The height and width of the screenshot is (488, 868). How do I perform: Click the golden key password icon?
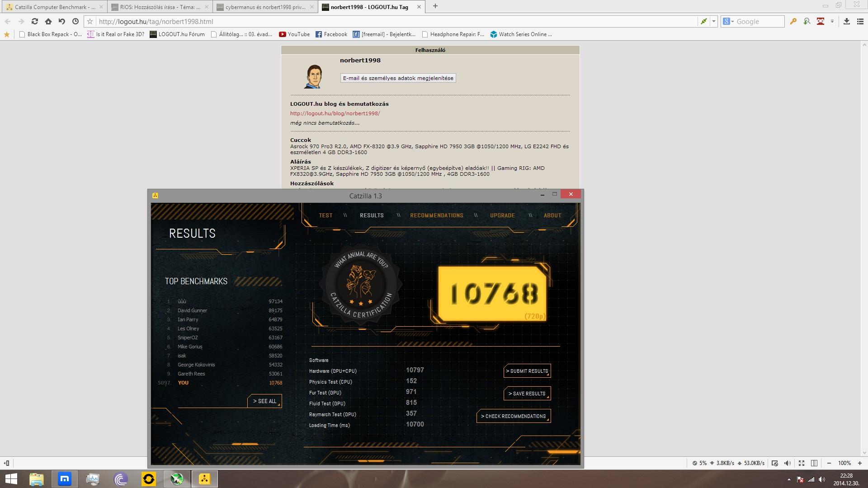click(793, 21)
